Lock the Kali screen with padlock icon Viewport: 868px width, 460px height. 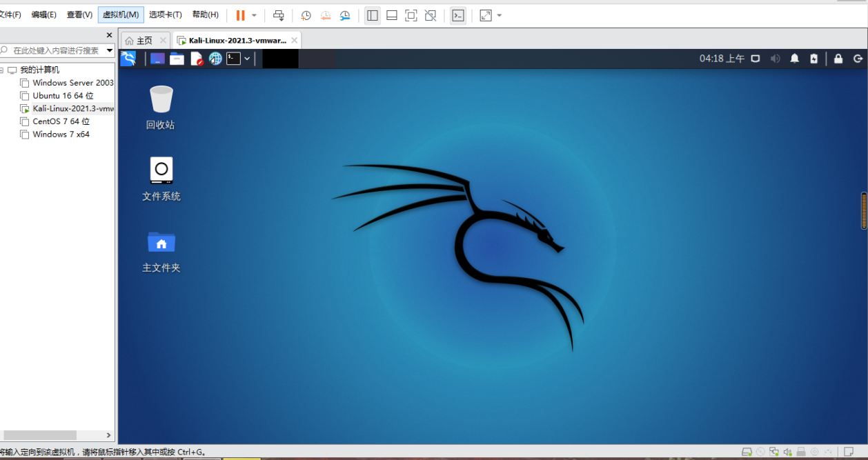coord(838,59)
